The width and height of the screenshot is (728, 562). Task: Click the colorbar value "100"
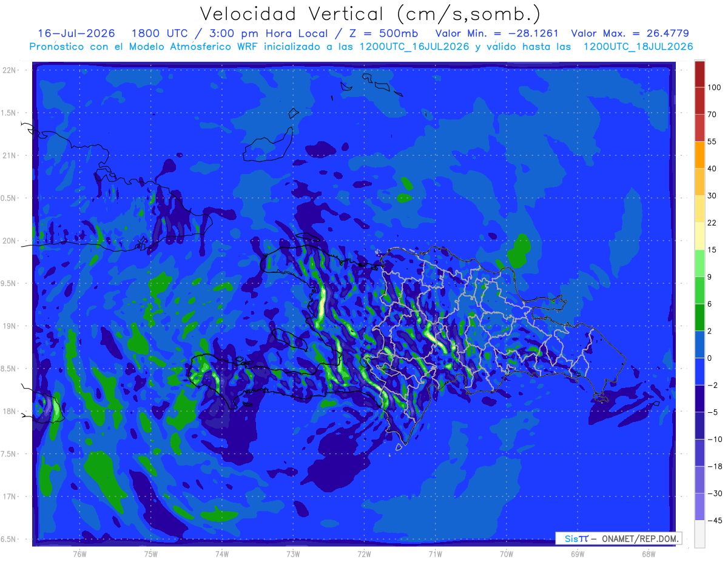714,87
